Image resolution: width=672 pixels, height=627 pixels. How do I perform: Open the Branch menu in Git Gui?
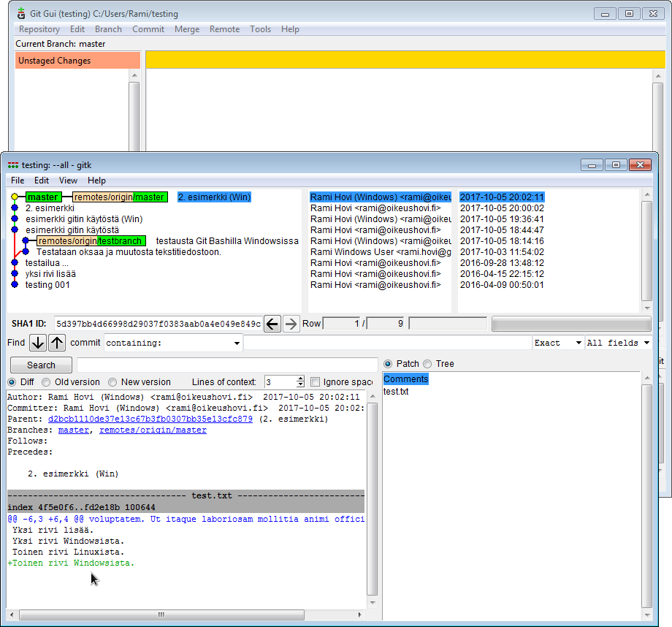108,29
